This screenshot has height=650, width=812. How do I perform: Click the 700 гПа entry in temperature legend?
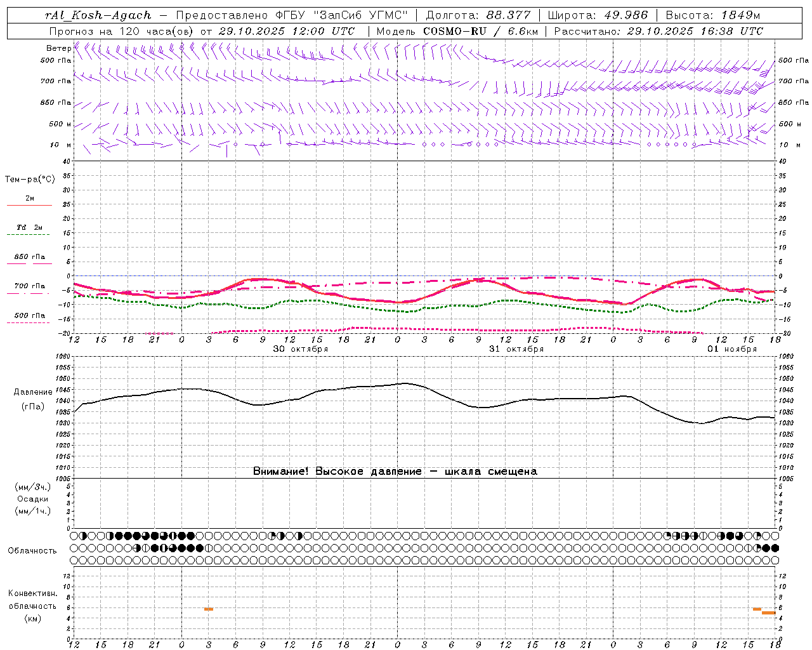click(30, 286)
